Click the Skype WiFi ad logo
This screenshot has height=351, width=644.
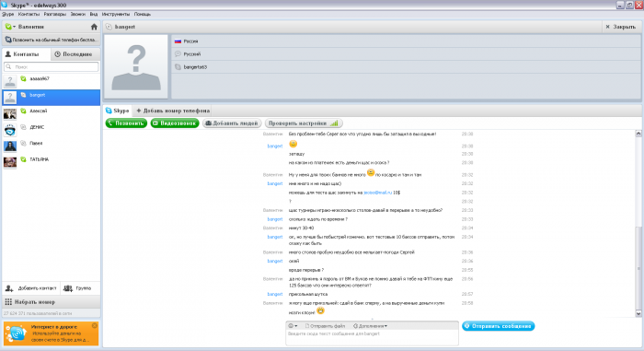pyautogui.click(x=17, y=333)
